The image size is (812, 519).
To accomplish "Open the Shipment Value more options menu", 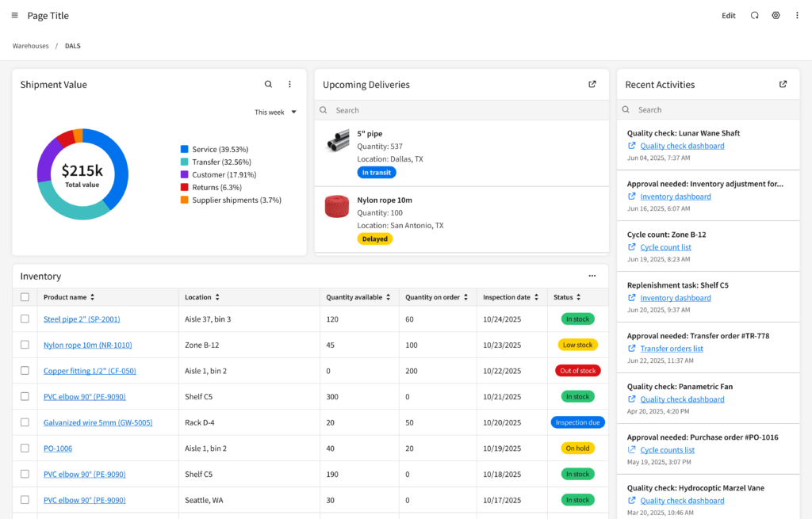I will [x=289, y=85].
